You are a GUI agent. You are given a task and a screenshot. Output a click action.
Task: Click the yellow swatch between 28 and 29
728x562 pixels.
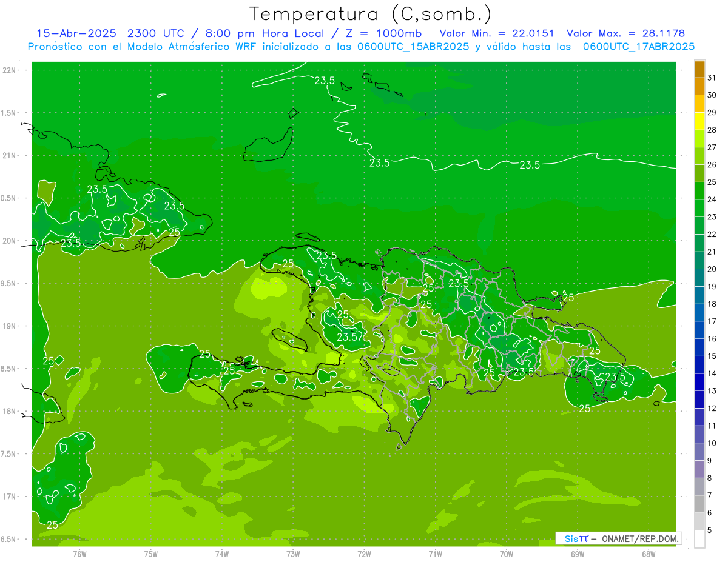(699, 121)
